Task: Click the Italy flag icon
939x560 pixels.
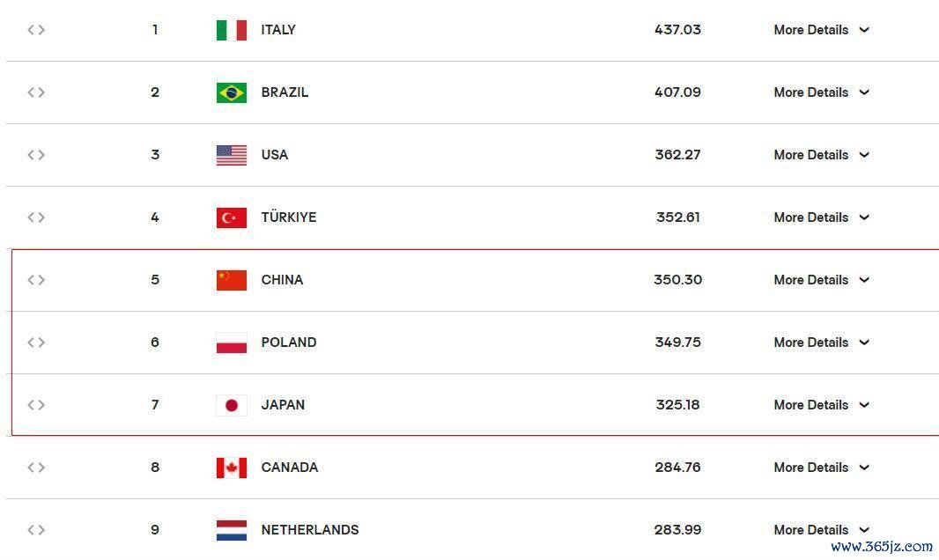Action: [x=231, y=30]
